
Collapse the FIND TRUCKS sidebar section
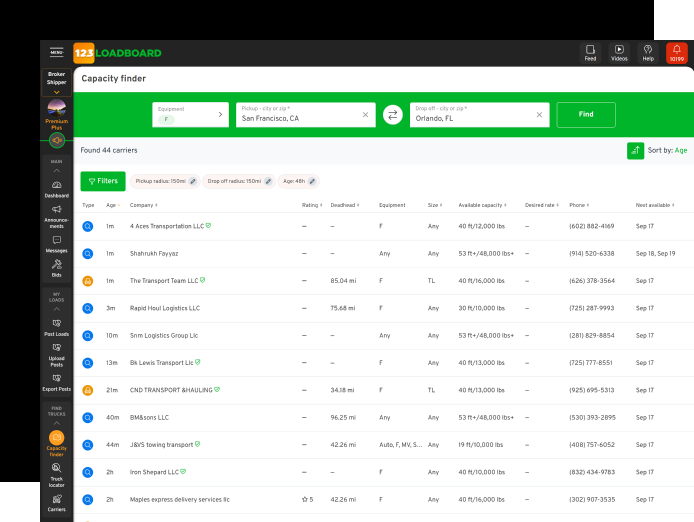(x=57, y=423)
